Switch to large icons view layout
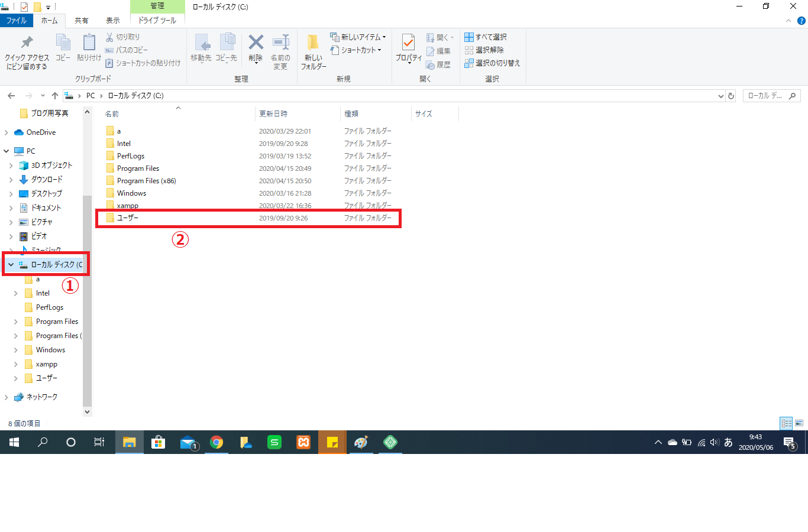The image size is (808, 532). (x=799, y=423)
